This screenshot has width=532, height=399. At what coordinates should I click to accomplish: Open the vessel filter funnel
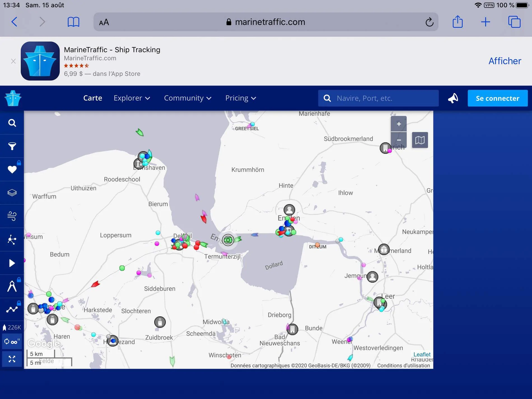(x=12, y=146)
